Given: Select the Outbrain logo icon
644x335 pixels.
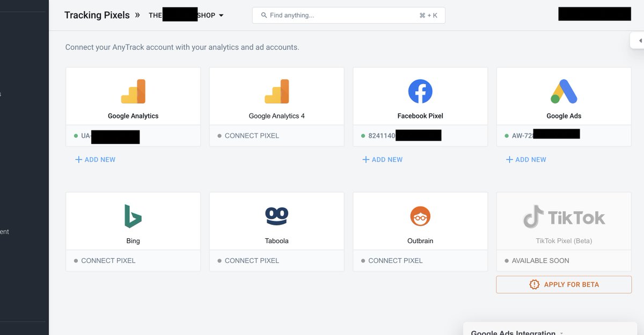Looking at the screenshot, I should [420, 216].
